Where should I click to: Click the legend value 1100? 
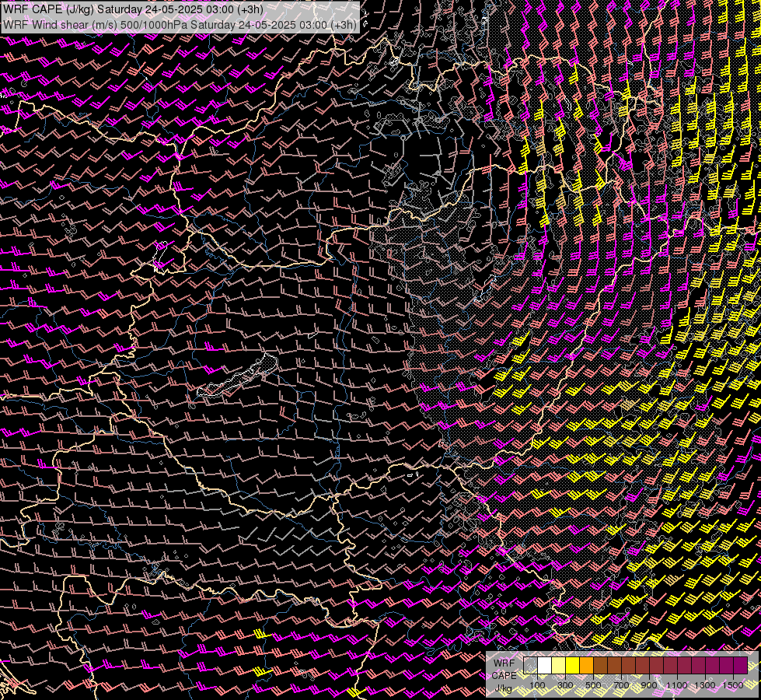tap(676, 685)
